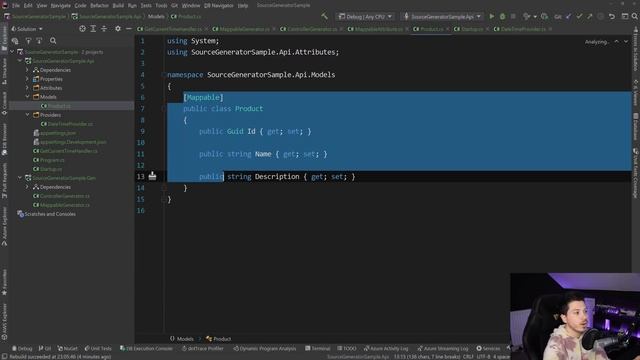The width and height of the screenshot is (640, 360).
Task: Switch to the Startup.cs editor tab
Action: (x=471, y=29)
